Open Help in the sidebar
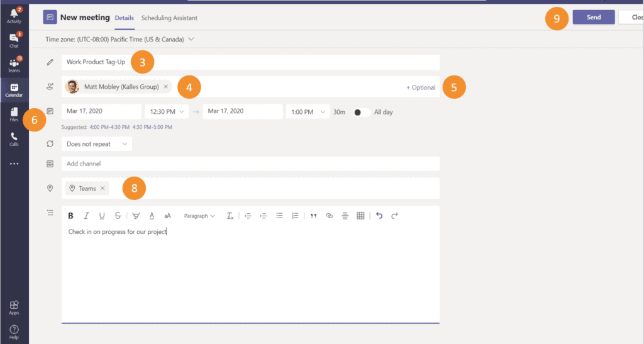Image resolution: width=644 pixels, height=344 pixels. (14, 332)
